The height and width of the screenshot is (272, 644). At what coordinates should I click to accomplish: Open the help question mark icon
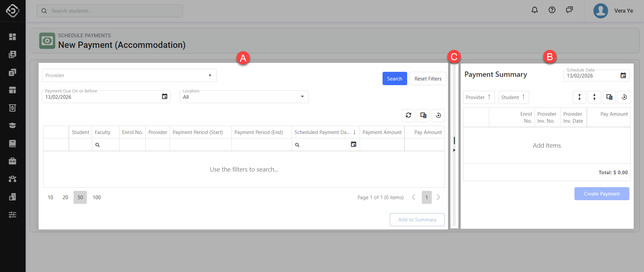coord(552,10)
